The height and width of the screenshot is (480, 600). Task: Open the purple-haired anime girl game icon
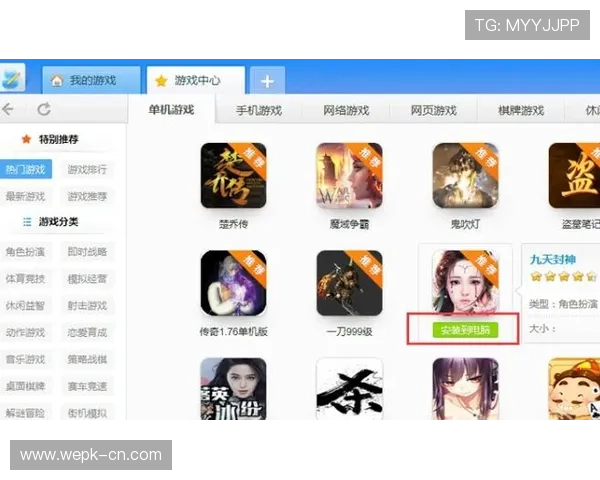465,389
